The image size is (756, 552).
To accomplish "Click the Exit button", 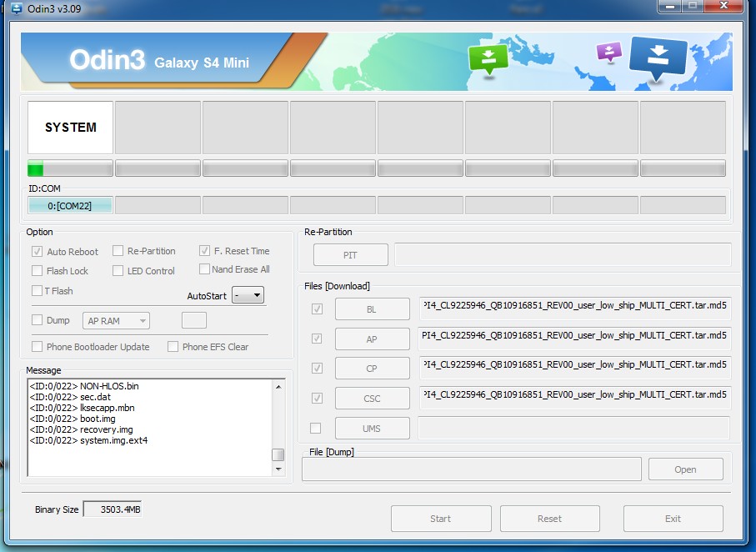I will (x=673, y=519).
